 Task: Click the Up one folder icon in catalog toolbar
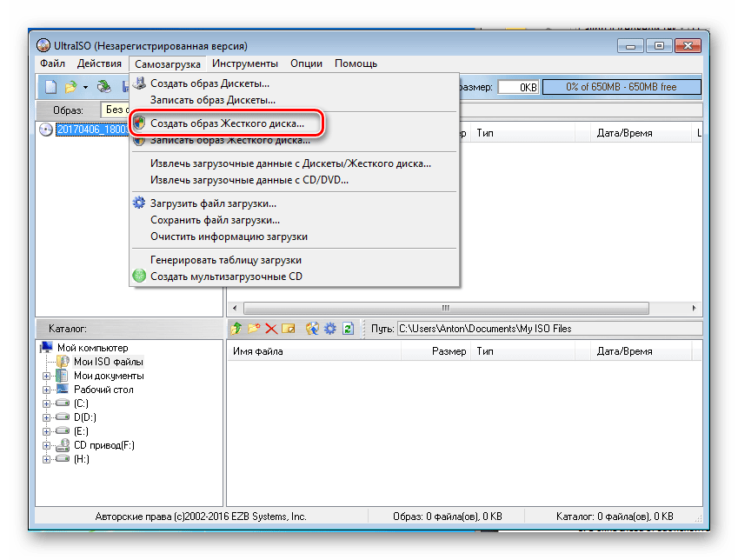(x=236, y=329)
